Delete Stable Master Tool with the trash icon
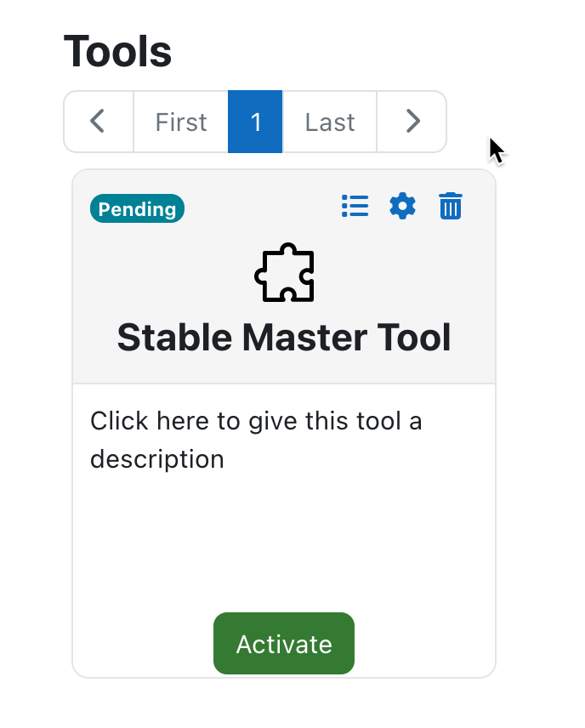 451,206
